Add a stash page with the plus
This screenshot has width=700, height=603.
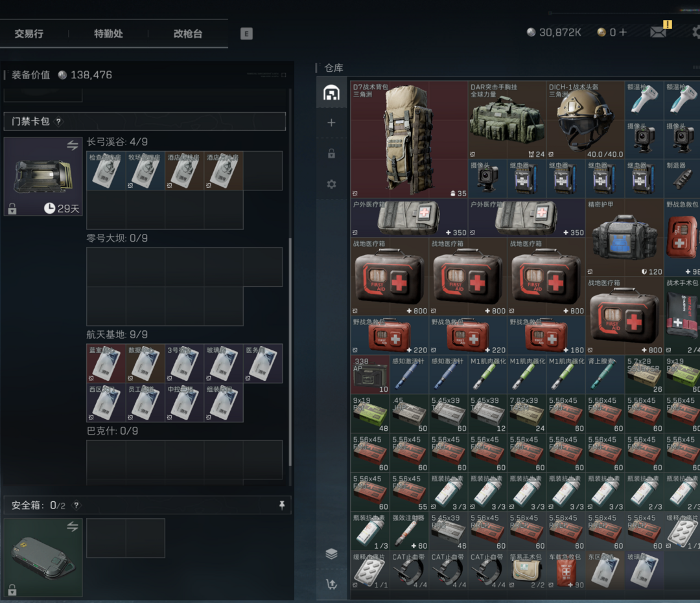tap(331, 122)
